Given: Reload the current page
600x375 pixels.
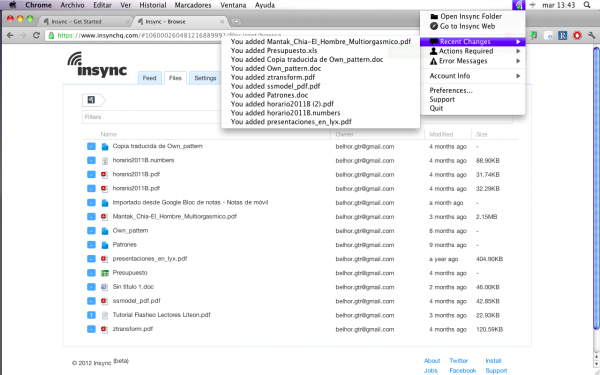Looking at the screenshot, I should coord(36,35).
